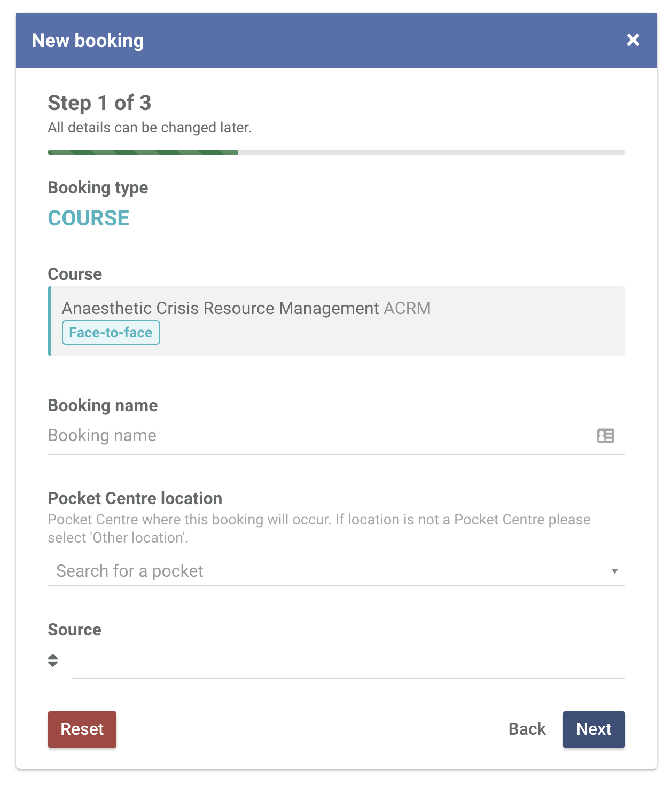
Task: Click the Reset button
Action: [x=82, y=729]
